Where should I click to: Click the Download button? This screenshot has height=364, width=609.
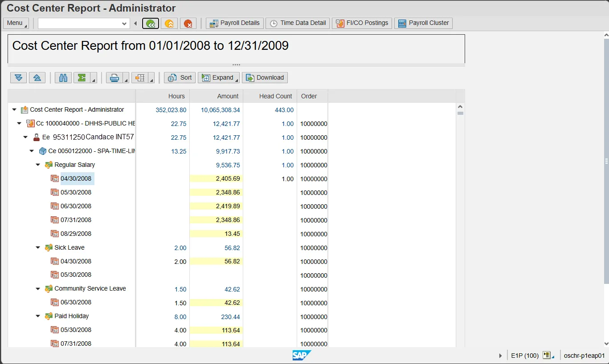pos(265,78)
